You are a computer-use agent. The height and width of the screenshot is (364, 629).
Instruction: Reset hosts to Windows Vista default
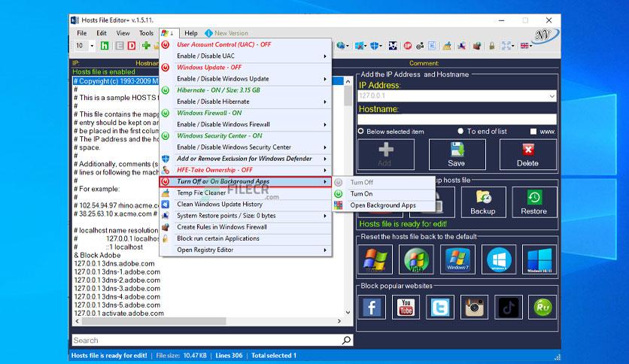tap(416, 259)
